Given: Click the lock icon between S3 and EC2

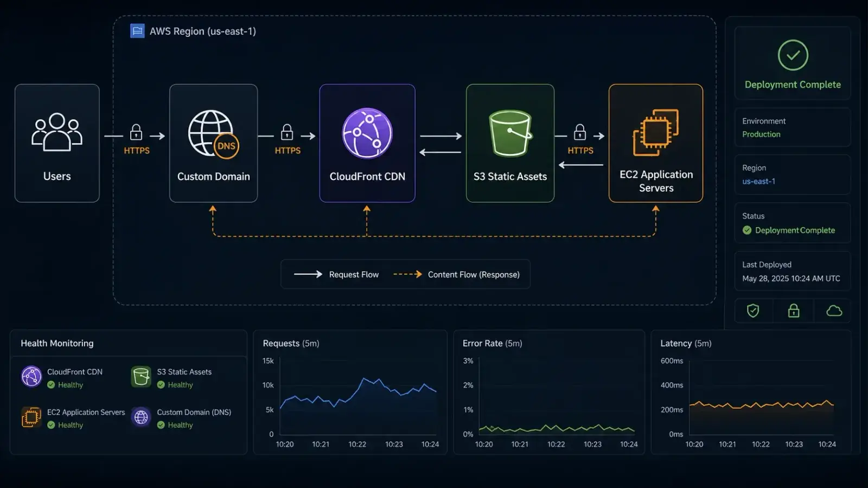Looking at the screenshot, I should [580, 132].
